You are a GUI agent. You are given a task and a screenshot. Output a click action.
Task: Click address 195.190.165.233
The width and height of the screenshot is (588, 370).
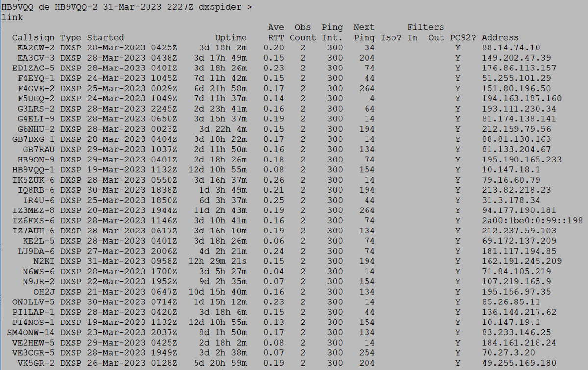[522, 160]
